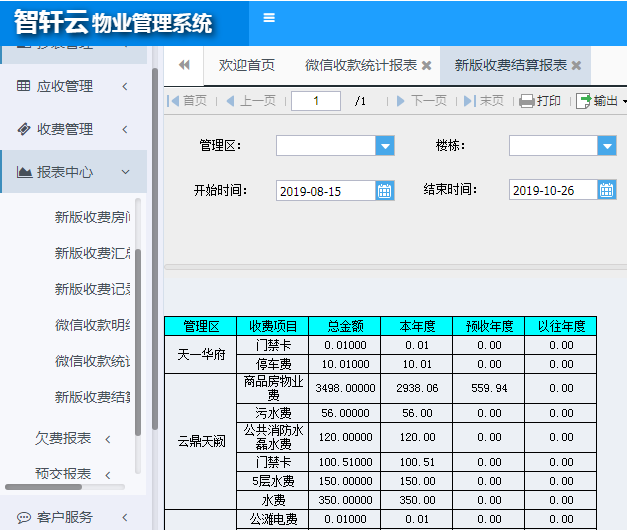The image size is (629, 530).
Task: Click the 结束时间 date field
Action: click(553, 190)
